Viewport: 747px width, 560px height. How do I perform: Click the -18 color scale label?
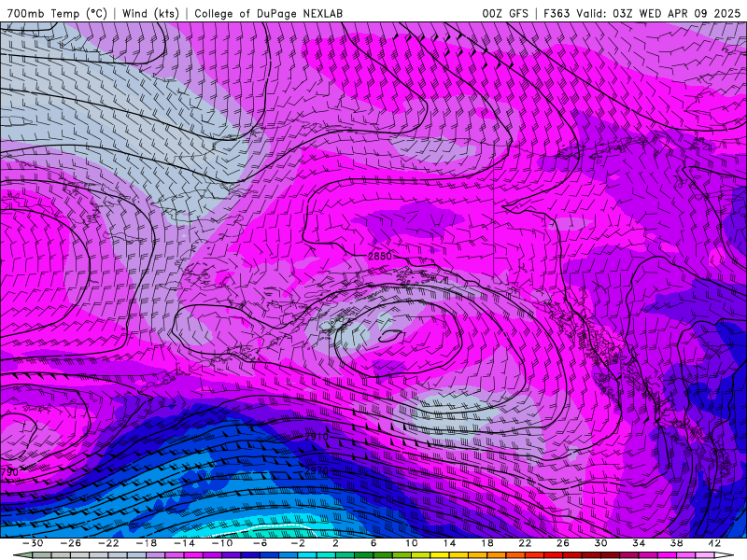[x=147, y=543]
